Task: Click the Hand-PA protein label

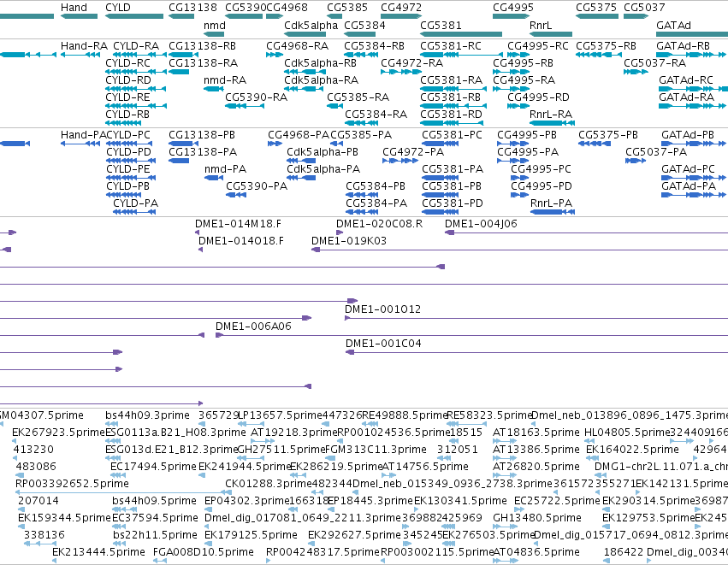Action: [83, 135]
